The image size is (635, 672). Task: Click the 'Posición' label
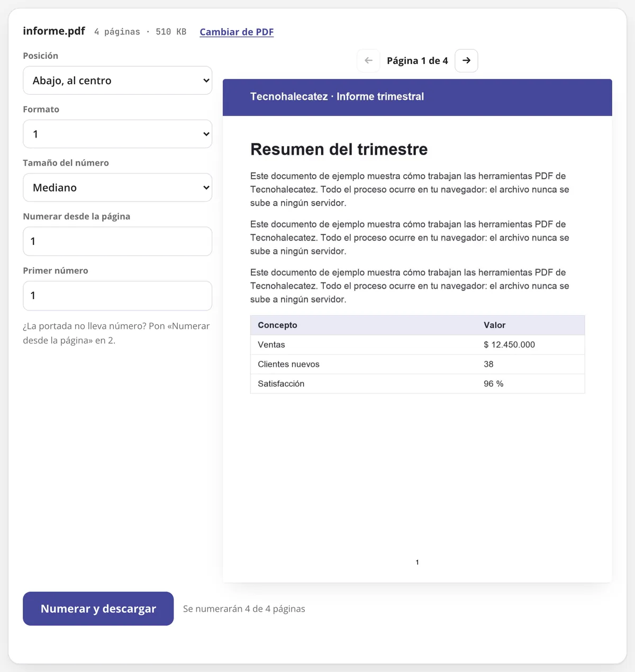[40, 56]
